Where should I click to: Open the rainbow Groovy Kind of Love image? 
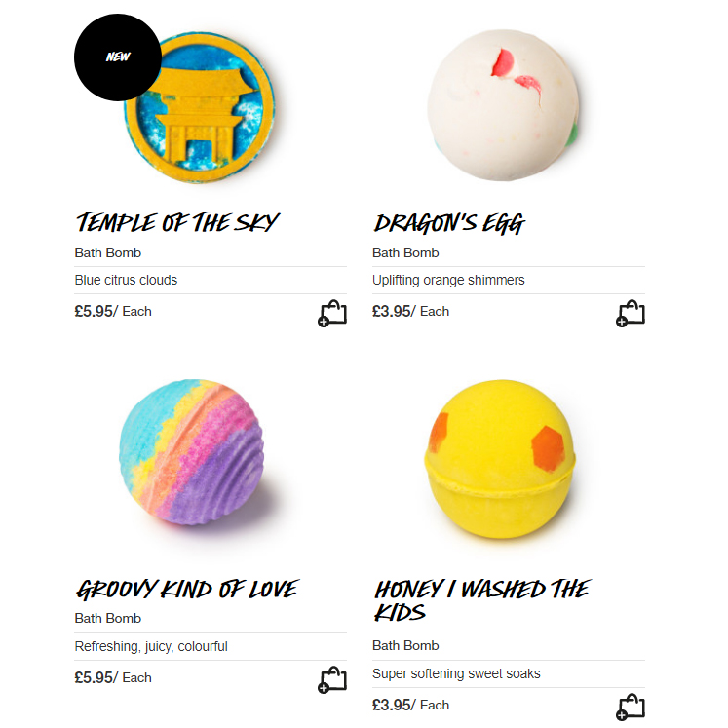[191, 452]
